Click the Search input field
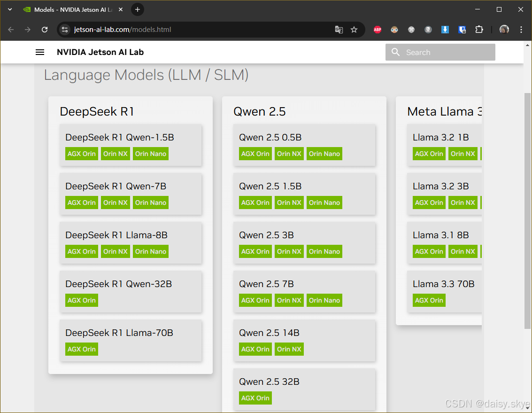The width and height of the screenshot is (532, 413). click(440, 52)
